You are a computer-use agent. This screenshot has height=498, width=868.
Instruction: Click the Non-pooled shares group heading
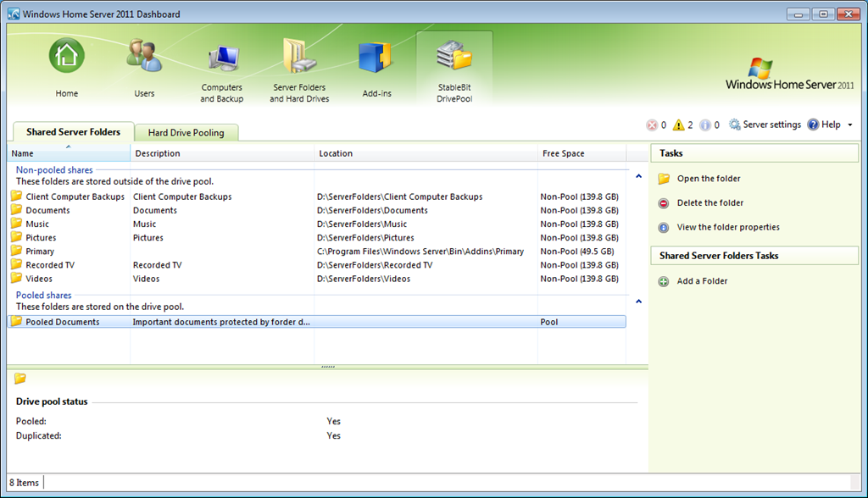54,170
